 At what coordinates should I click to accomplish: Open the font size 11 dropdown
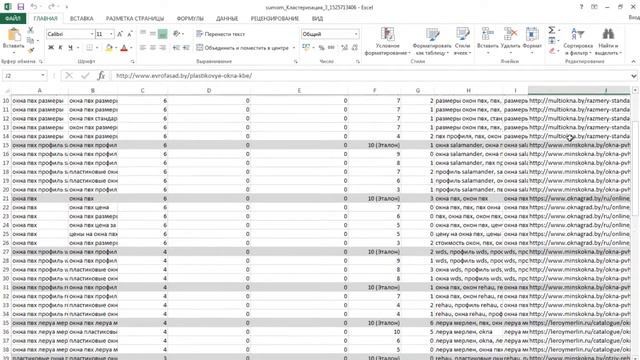tap(111, 34)
